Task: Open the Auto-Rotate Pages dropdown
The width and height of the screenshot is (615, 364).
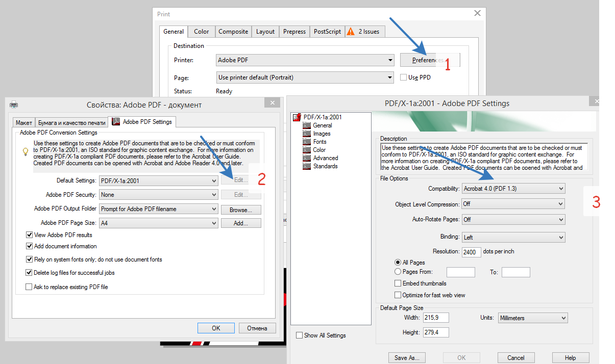Action: 513,220
